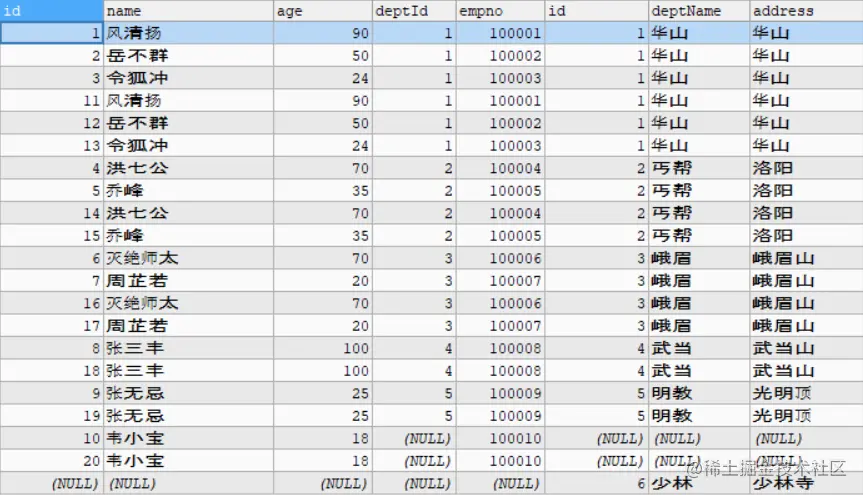Select age value 100 in row id 8
The width and height of the screenshot is (863, 495).
[x=323, y=349]
